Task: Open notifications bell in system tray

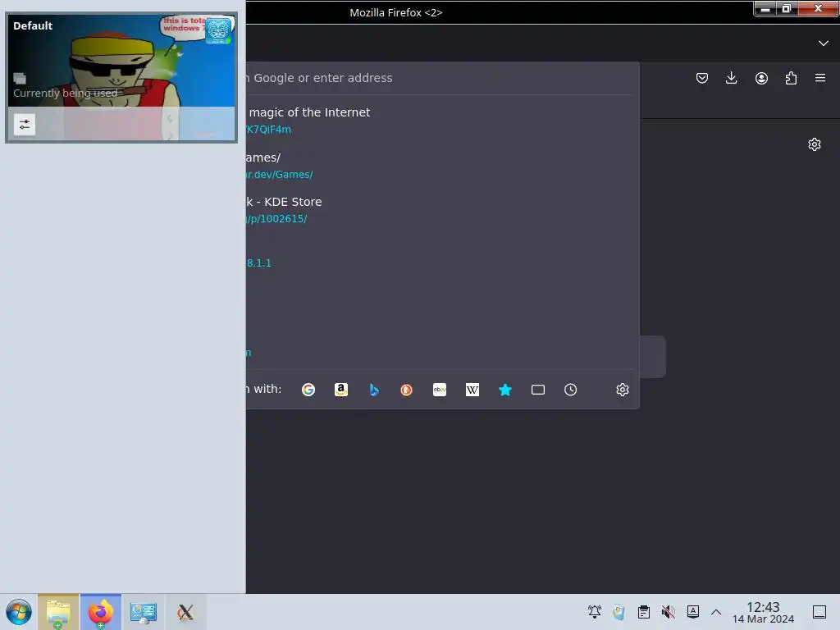Action: click(x=594, y=611)
